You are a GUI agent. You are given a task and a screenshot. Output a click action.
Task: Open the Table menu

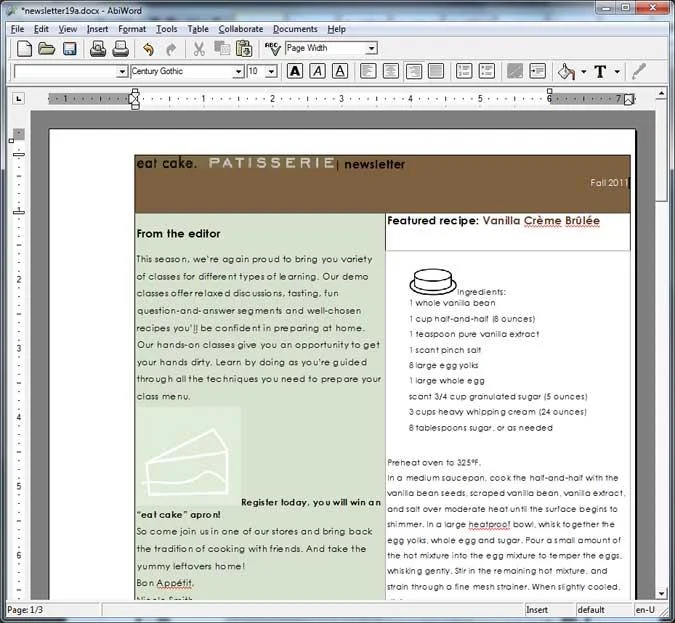coord(198,29)
